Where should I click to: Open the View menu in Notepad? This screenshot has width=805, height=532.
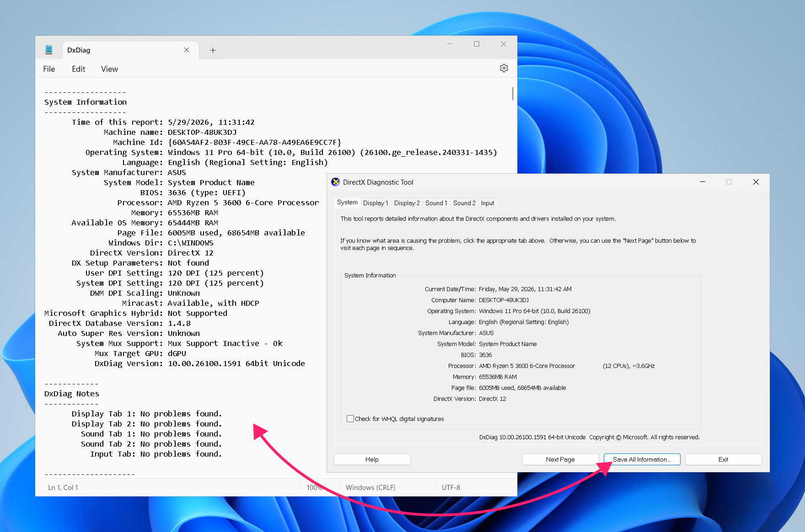click(109, 69)
